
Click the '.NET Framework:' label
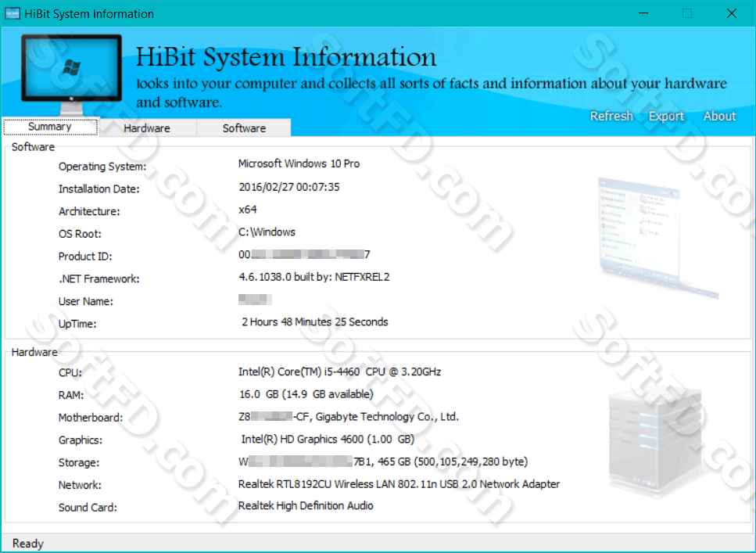click(x=99, y=279)
